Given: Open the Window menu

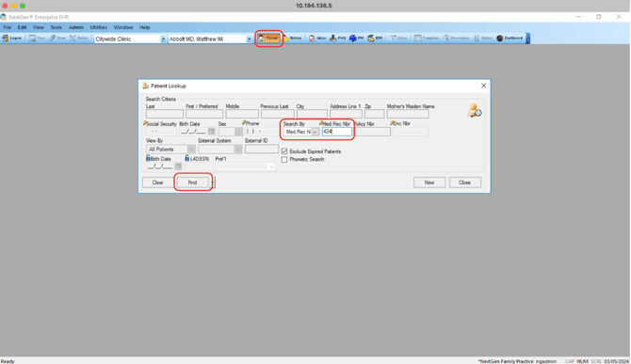Looking at the screenshot, I should [x=123, y=27].
